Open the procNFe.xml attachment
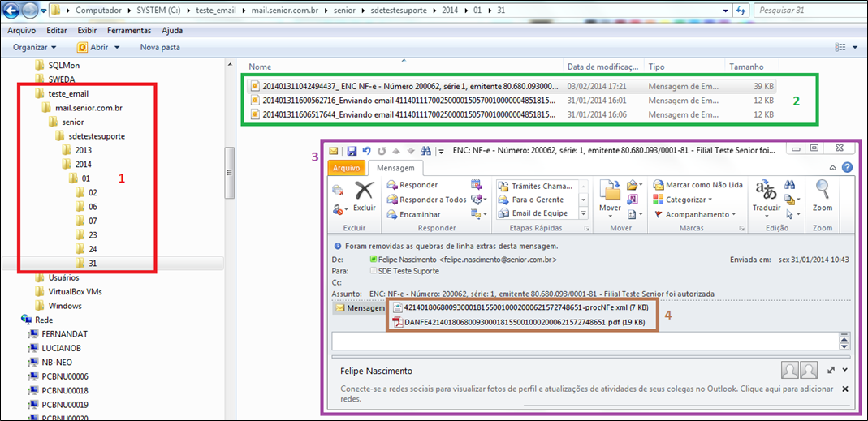The width and height of the screenshot is (868, 421). (520, 307)
